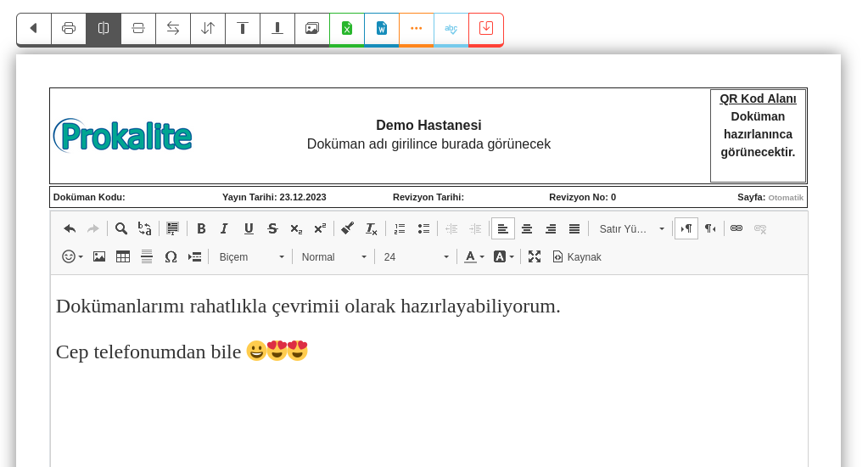Click in the editor text 'Dokümanlarımı rahatlıkla'
The height and width of the screenshot is (467, 868).
(x=161, y=306)
